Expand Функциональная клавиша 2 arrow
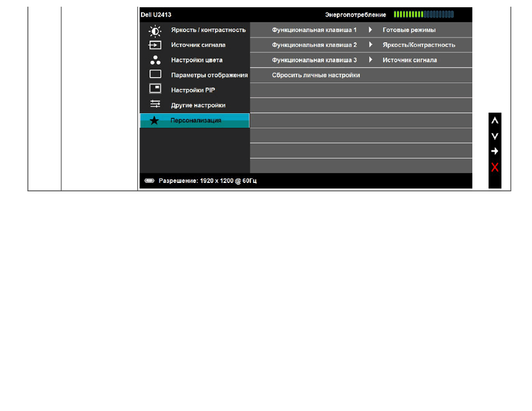532x411 pixels. point(370,45)
